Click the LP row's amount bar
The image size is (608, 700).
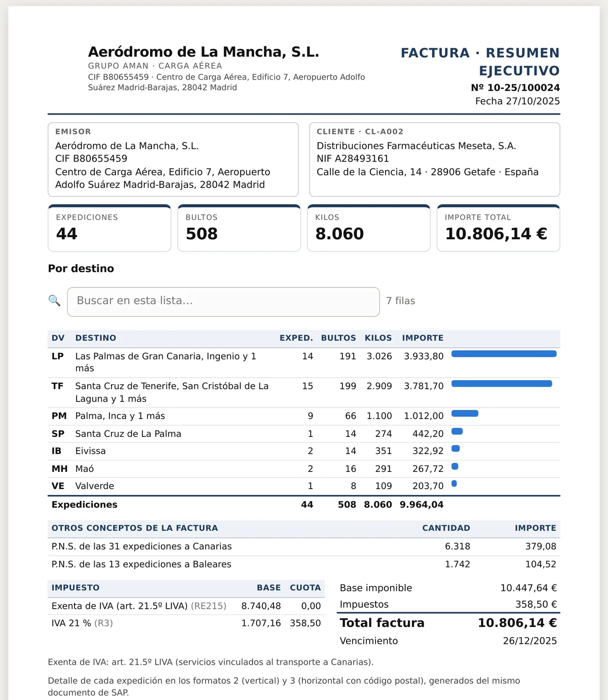point(504,354)
